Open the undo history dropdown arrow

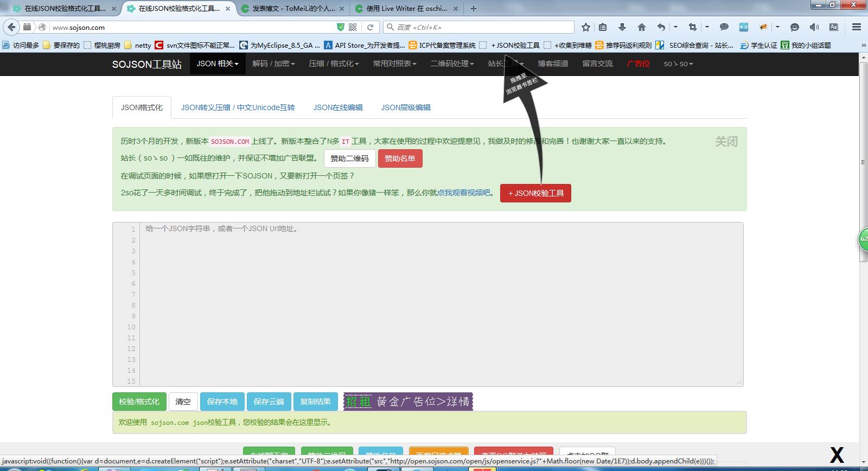(675, 27)
